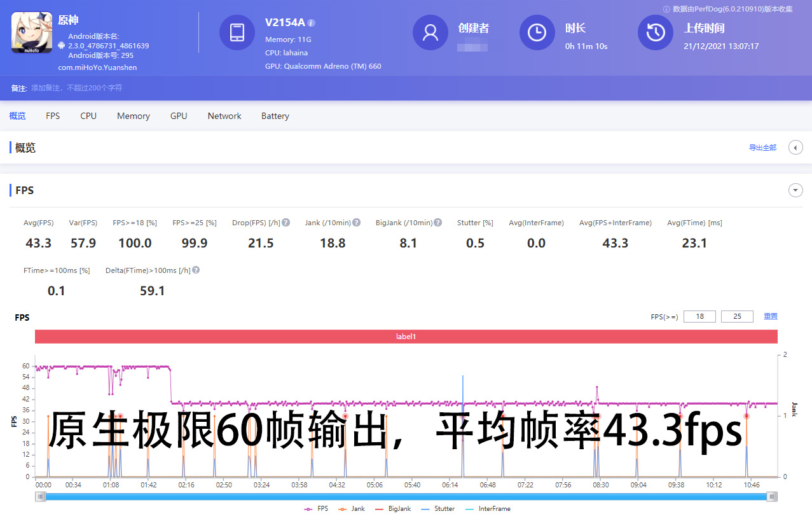Click the creator (创建者) person icon

[x=430, y=32]
